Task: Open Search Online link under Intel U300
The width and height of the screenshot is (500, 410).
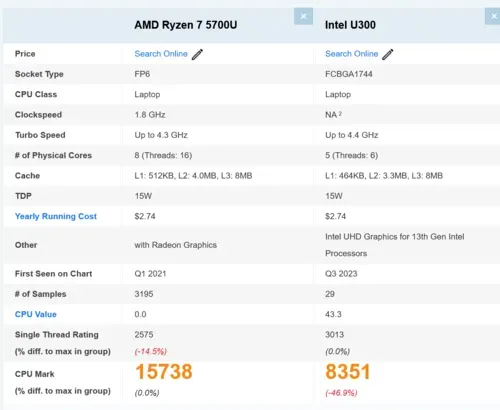Action: point(352,54)
